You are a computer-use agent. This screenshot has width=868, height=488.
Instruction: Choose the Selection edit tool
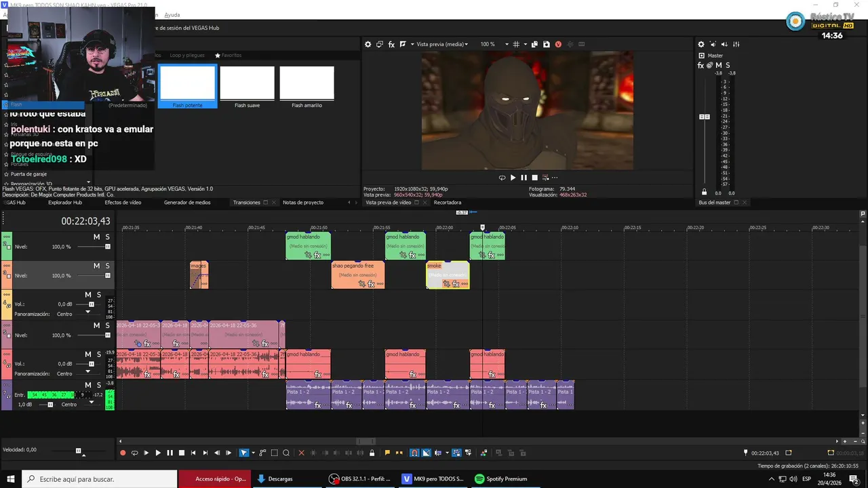275,453
